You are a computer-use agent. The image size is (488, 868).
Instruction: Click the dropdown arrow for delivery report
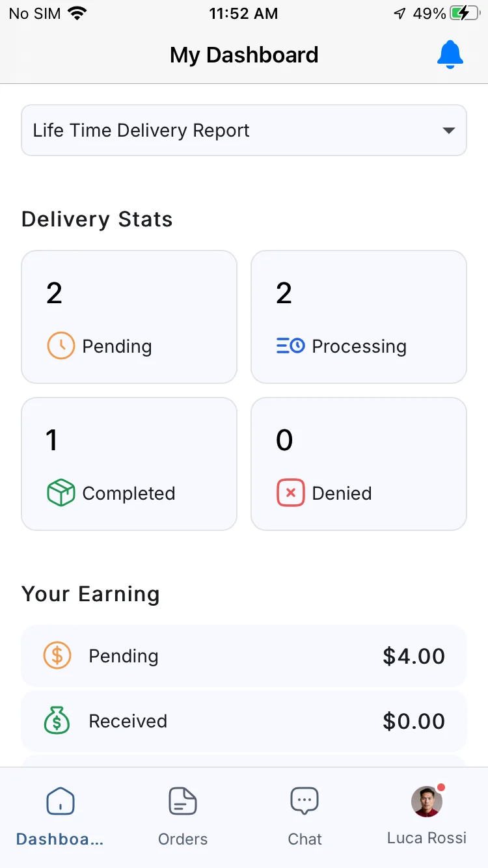click(x=448, y=130)
